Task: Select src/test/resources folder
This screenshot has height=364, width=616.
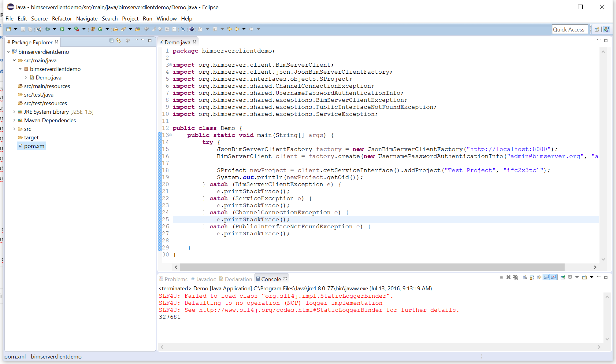Action: pos(42,103)
